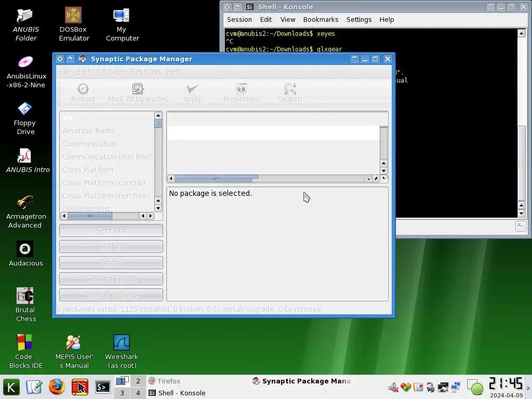532x399 pixels.
Task: Launch the Brutal Chess desktop icon
Action: click(x=25, y=296)
